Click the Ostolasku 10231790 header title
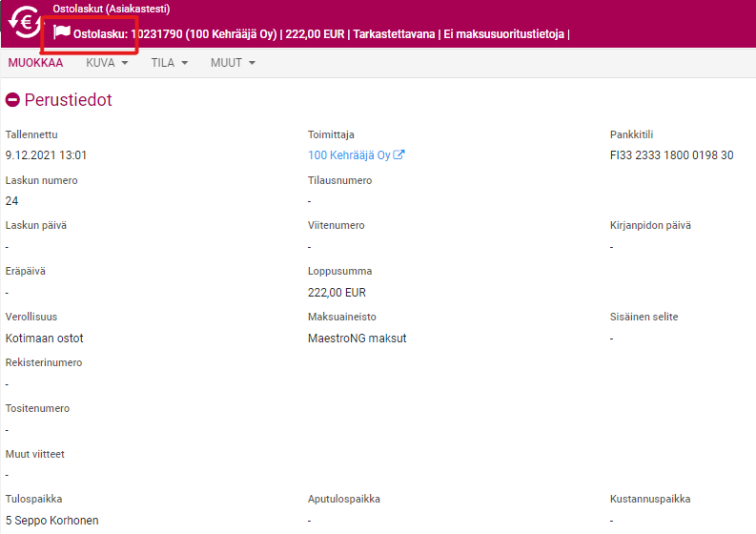756x534 pixels. click(x=174, y=34)
